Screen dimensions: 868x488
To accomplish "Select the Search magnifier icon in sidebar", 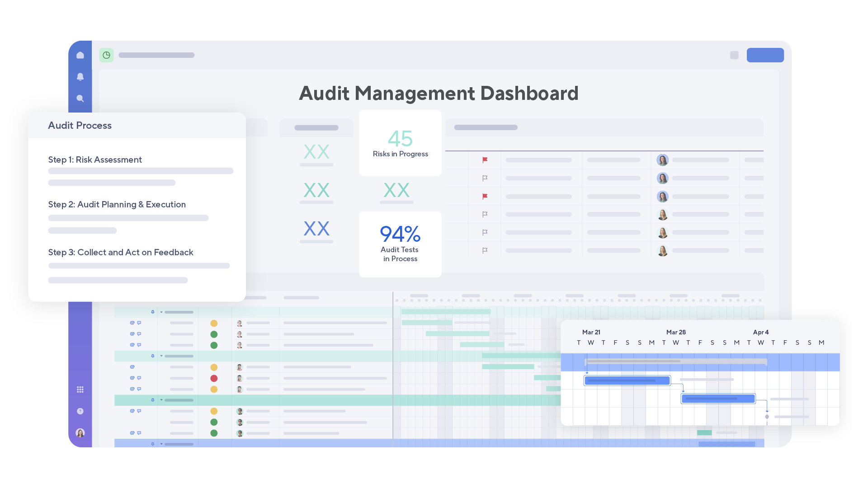I will point(80,98).
